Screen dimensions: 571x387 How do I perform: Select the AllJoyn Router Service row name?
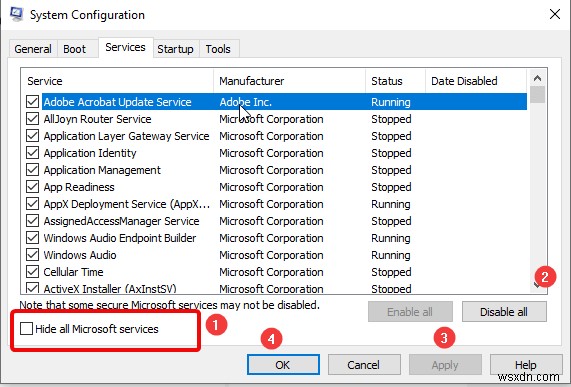(x=98, y=119)
